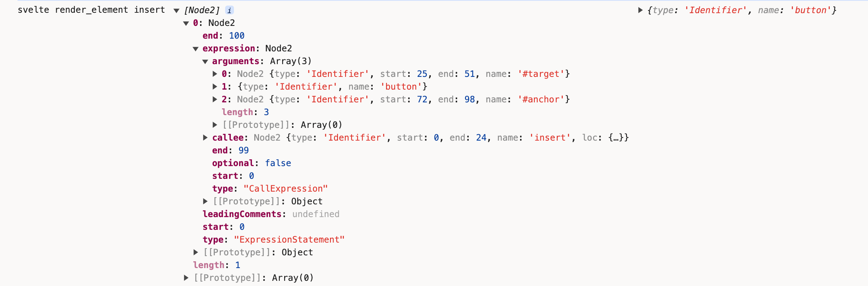This screenshot has height=286, width=868.
Task: Click the end: 100 property
Action: point(223,36)
